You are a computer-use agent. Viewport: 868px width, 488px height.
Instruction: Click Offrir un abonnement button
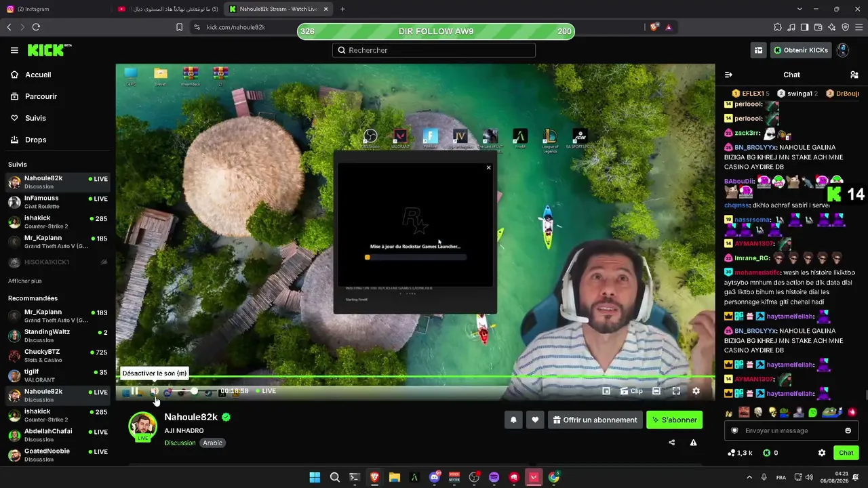(595, 420)
